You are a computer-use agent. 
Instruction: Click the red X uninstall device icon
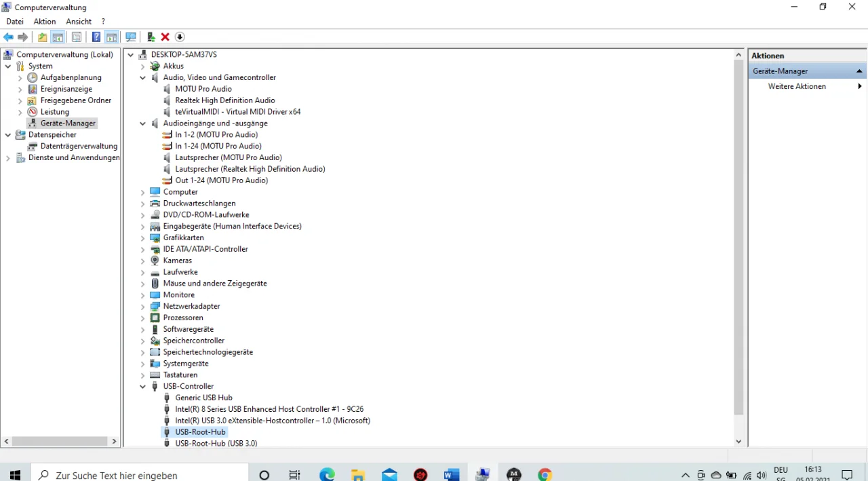pyautogui.click(x=165, y=37)
